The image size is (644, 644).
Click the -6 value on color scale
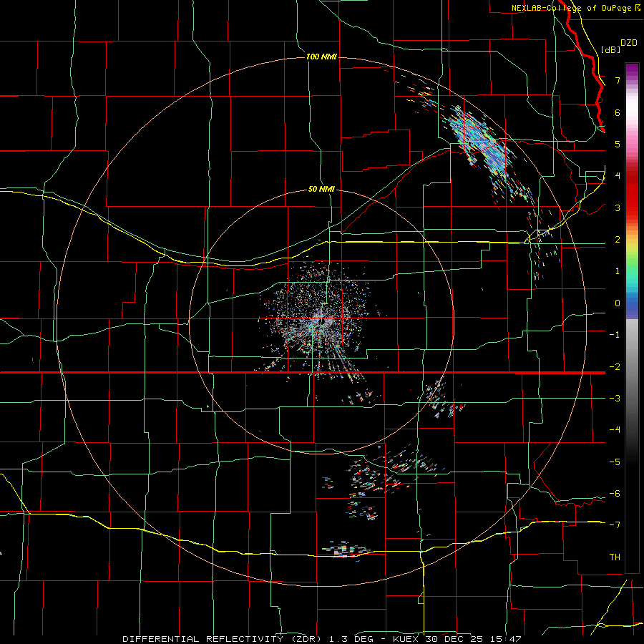(615, 493)
